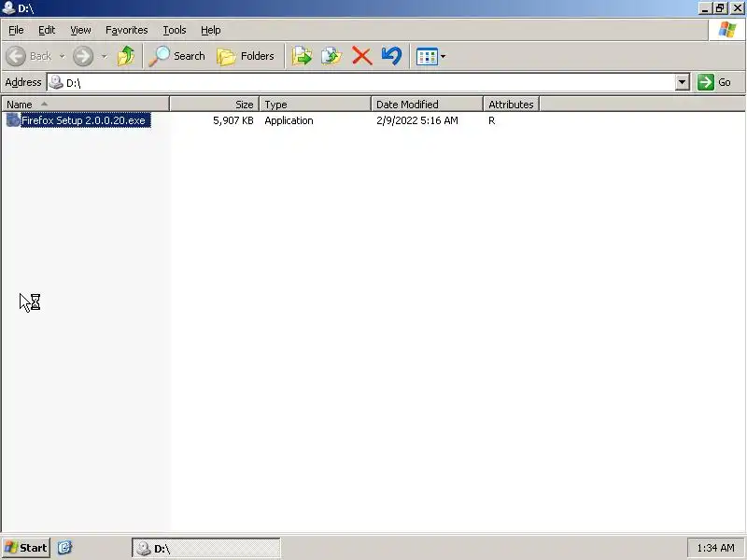Click the Application type cell
The height and width of the screenshot is (560, 747).
click(x=289, y=120)
